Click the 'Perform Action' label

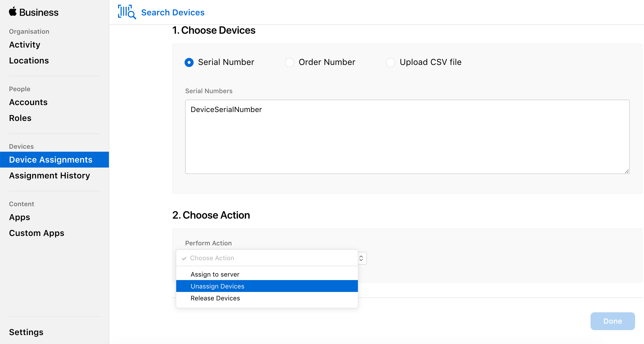208,243
